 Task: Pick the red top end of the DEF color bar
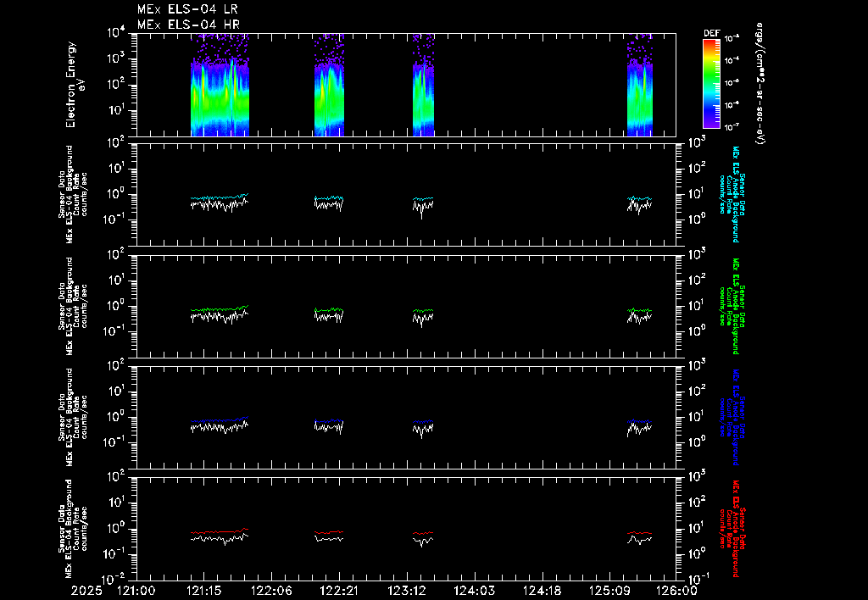711,42
